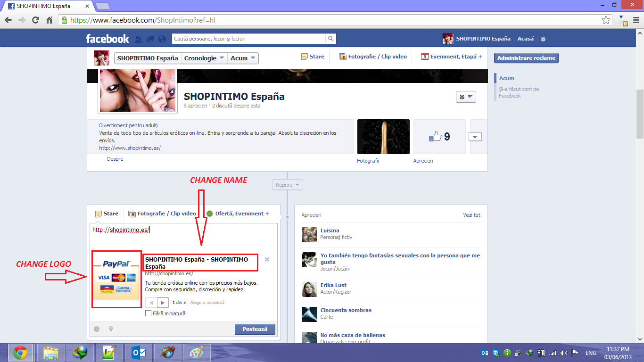Click Divertisment pentru adulți category link
Screen dimensions: 644x362
pos(128,125)
